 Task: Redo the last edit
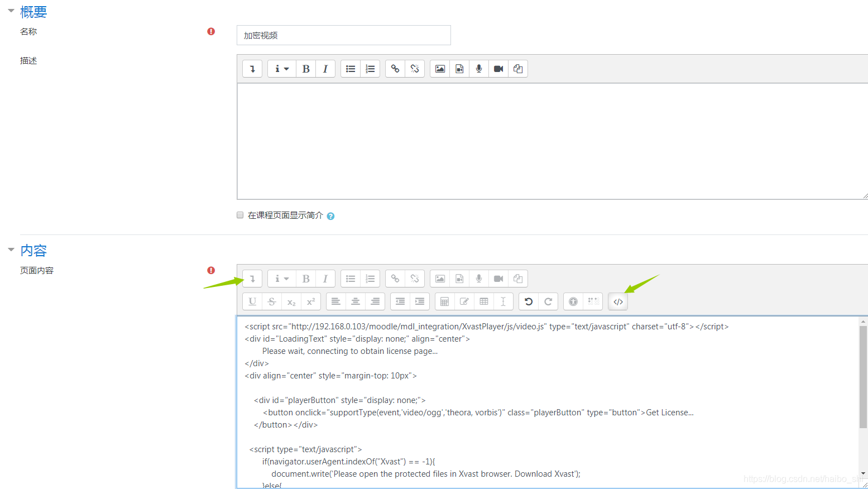(x=548, y=301)
